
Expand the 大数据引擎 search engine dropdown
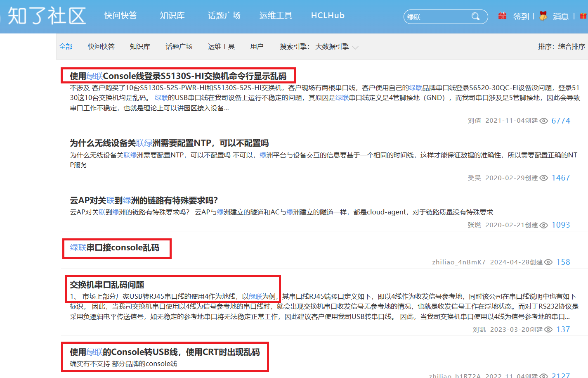[x=337, y=47]
